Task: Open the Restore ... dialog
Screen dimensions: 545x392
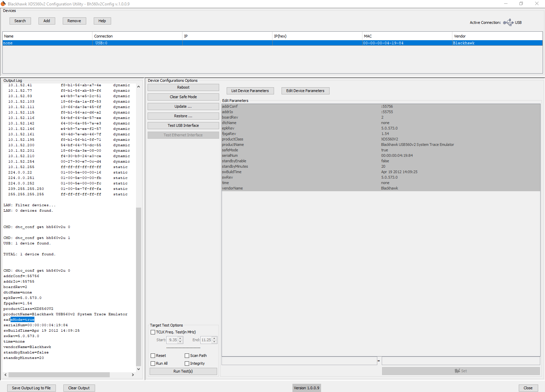Action: (x=183, y=116)
